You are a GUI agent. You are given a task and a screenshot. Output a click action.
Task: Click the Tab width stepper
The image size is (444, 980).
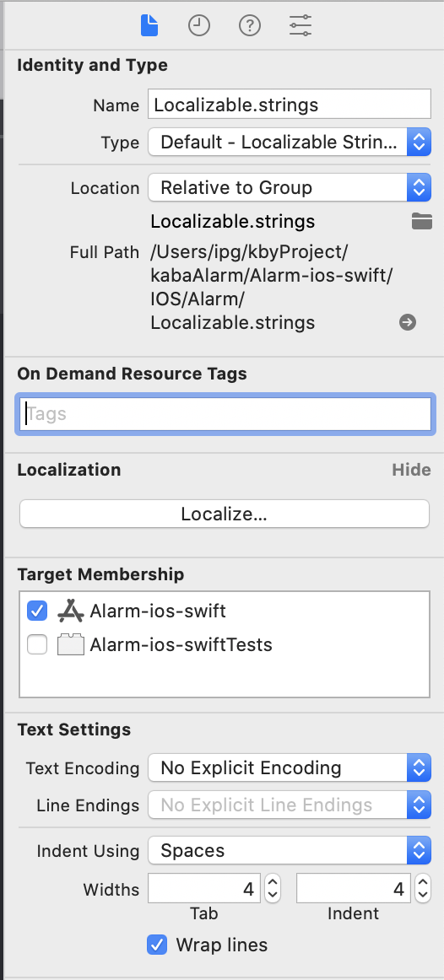(x=273, y=888)
